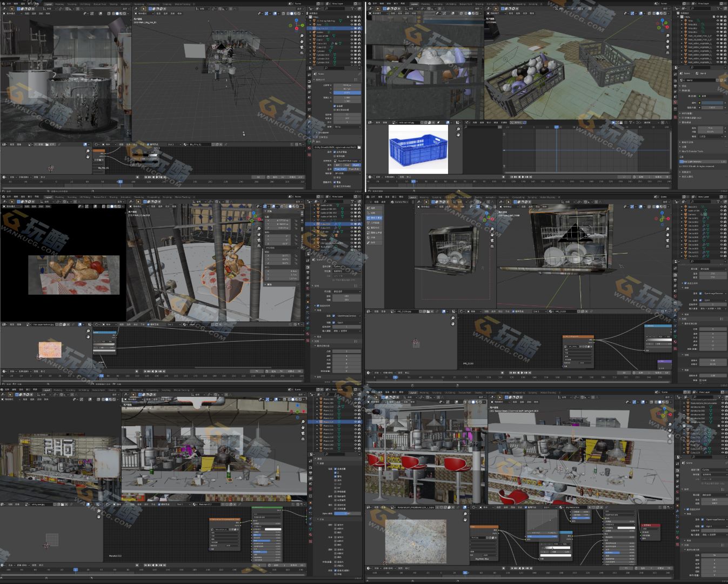Switch to Modeling tab in fire barrel screenshot

59,4
